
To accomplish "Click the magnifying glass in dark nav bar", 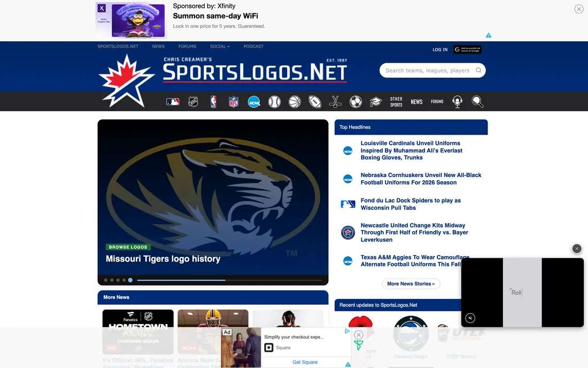I will coord(477,102).
